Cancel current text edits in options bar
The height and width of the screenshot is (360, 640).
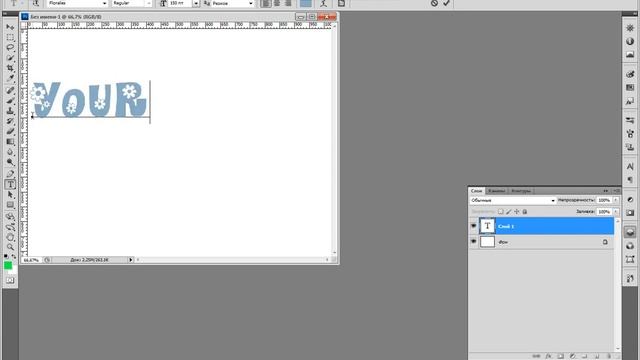[x=434, y=3]
